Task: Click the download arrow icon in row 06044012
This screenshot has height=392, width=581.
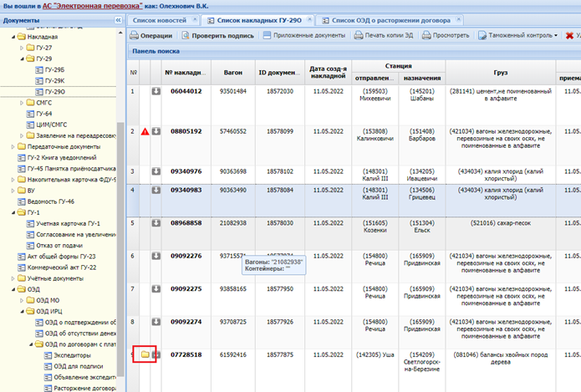Action: pos(156,91)
